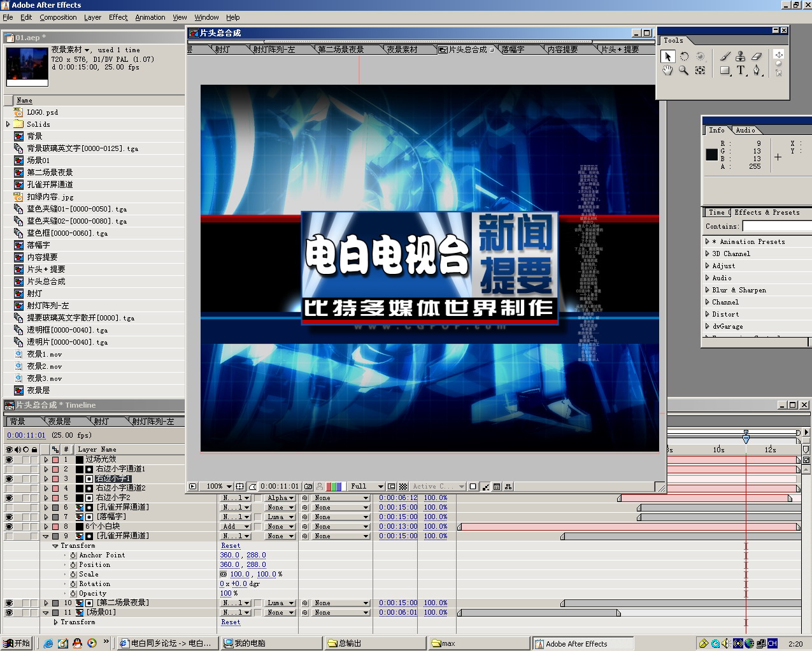This screenshot has height=651, width=812.
Task: Select the Type text tool
Action: tap(741, 71)
